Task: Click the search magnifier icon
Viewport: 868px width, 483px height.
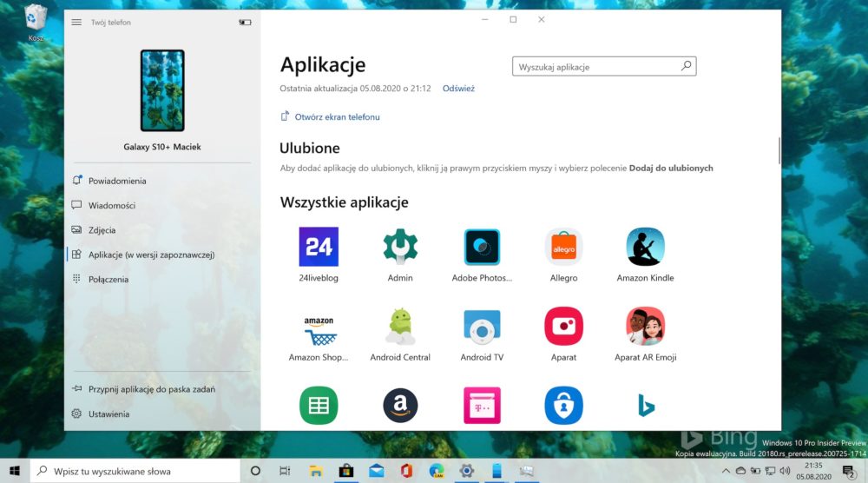Action: 686,66
